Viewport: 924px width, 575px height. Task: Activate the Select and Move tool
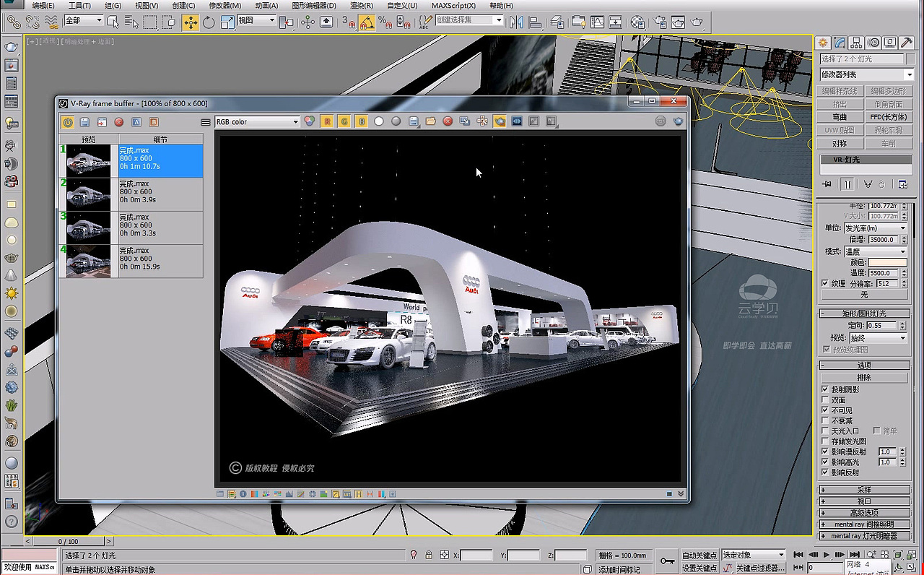pyautogui.click(x=191, y=22)
